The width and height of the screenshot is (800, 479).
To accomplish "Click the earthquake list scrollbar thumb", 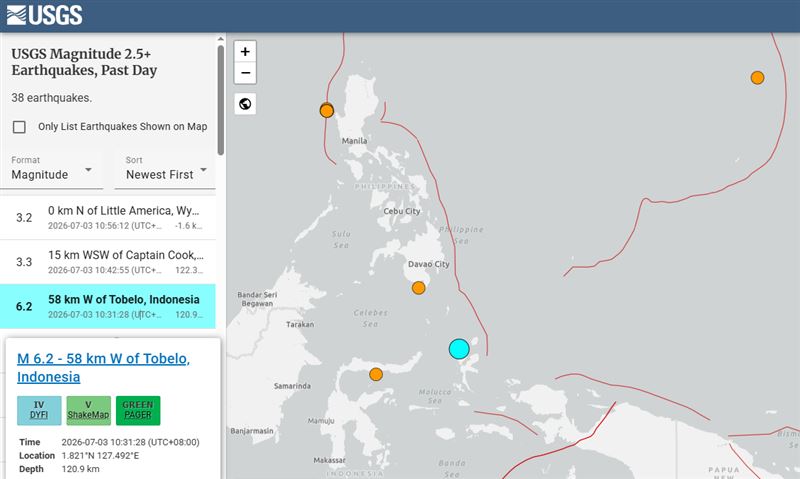I will point(220,100).
